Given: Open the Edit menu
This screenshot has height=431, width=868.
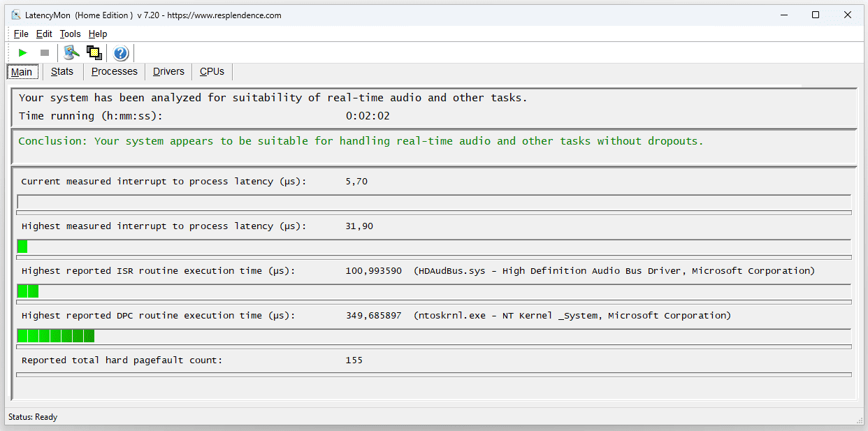Looking at the screenshot, I should (44, 34).
